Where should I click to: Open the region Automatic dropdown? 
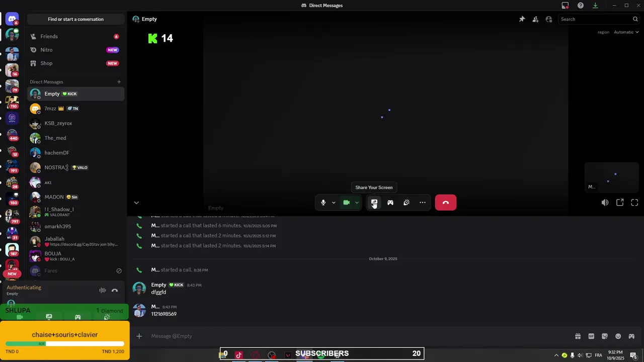pos(626,32)
